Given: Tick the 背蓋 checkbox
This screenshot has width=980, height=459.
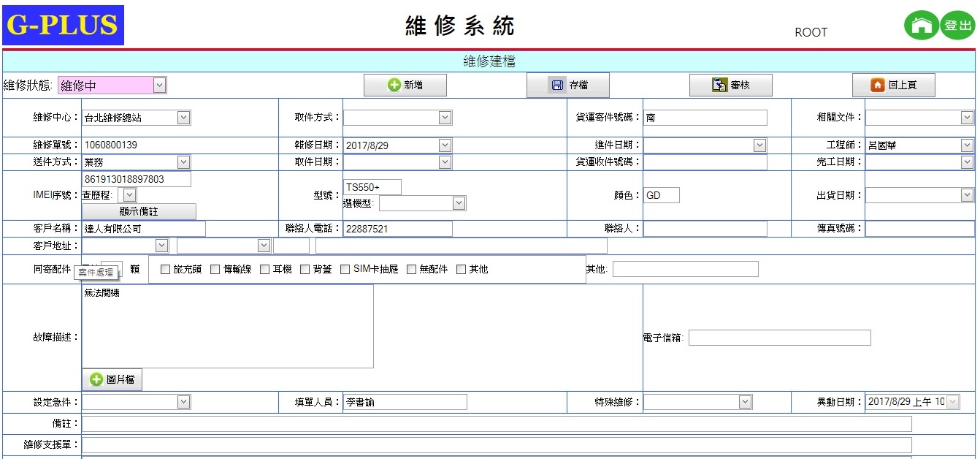Looking at the screenshot, I should (305, 270).
